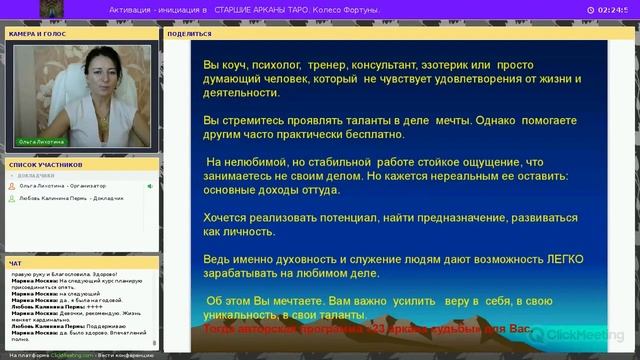This screenshot has height=360, width=640.
Task: Click the slide paragraph 'Ведь именно духовность'
Action: coord(393,266)
